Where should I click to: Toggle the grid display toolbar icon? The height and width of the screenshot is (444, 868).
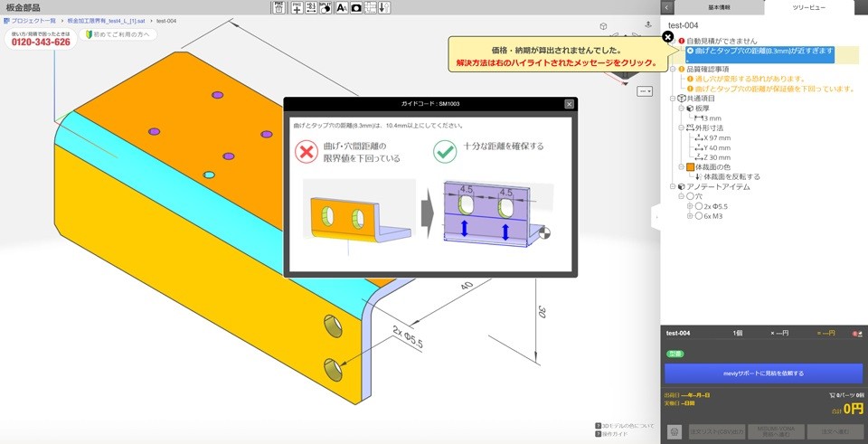tap(371, 7)
